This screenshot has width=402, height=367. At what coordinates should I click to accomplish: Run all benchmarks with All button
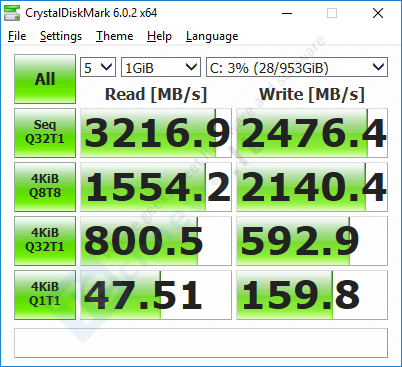coord(45,79)
